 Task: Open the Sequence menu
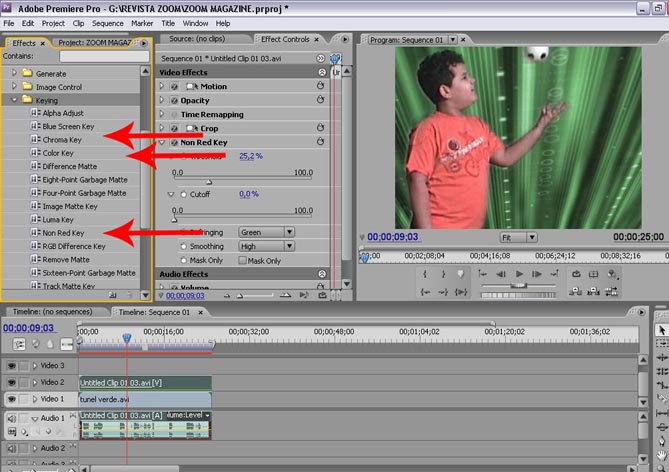tap(107, 23)
